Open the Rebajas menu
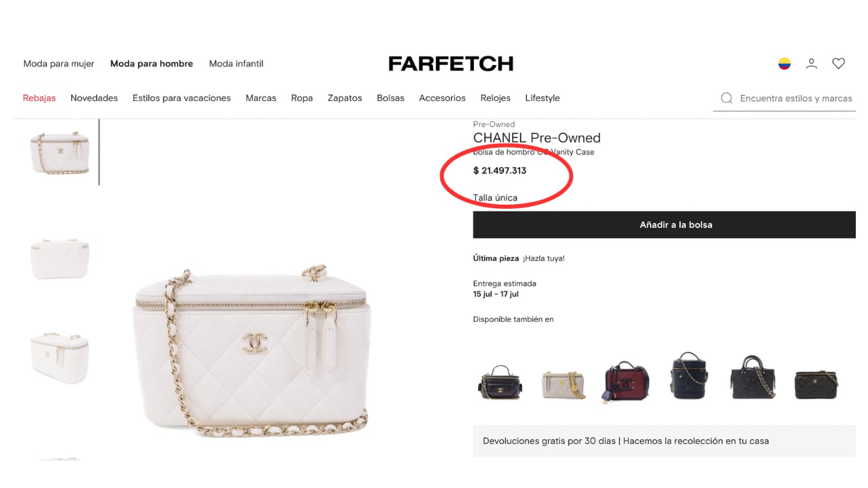The width and height of the screenshot is (868, 488). [39, 98]
